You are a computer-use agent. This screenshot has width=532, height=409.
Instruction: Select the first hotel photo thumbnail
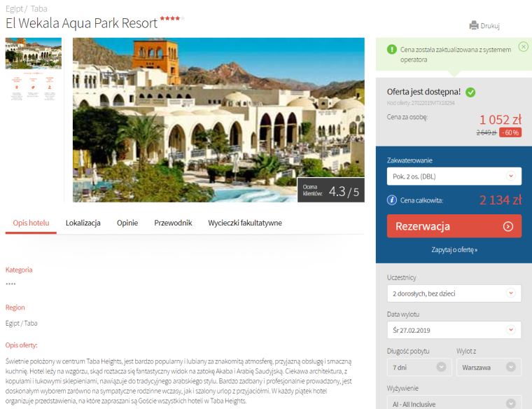click(34, 53)
